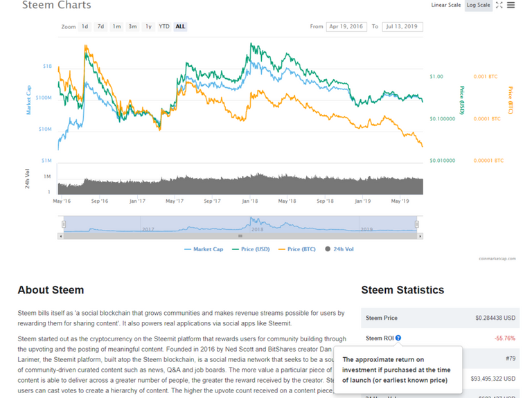Zoom chart to 1y range
This screenshot has height=398, width=532.
[x=148, y=26]
